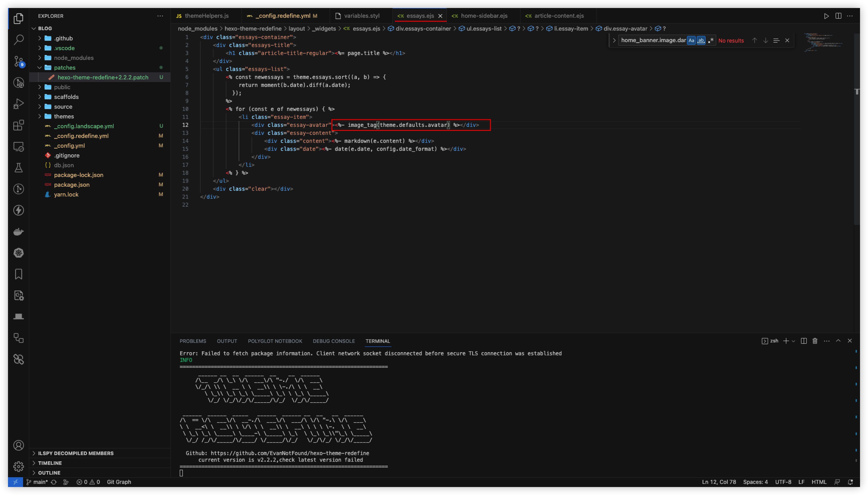Open Git Graph from the status bar
The width and height of the screenshot is (868, 495).
coord(119,482)
